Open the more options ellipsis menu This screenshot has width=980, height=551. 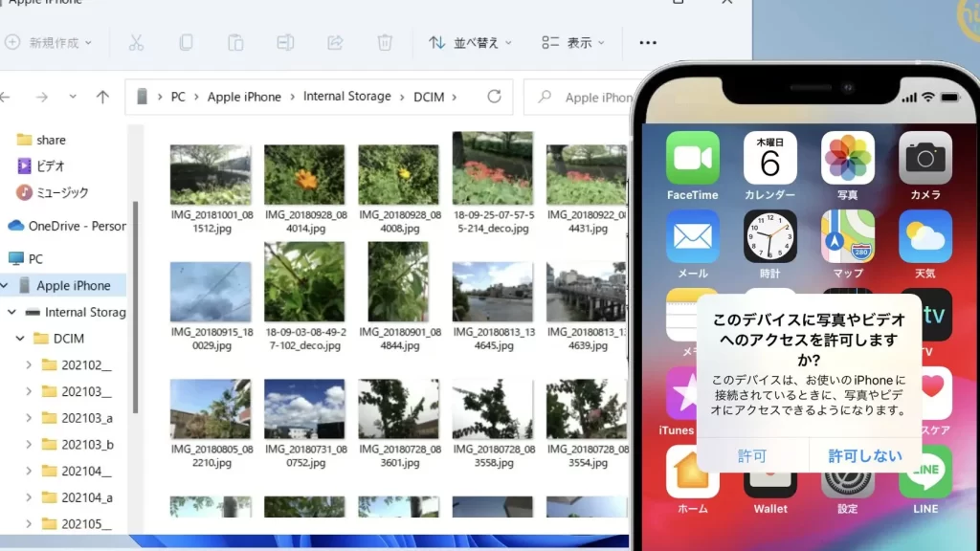pos(648,42)
